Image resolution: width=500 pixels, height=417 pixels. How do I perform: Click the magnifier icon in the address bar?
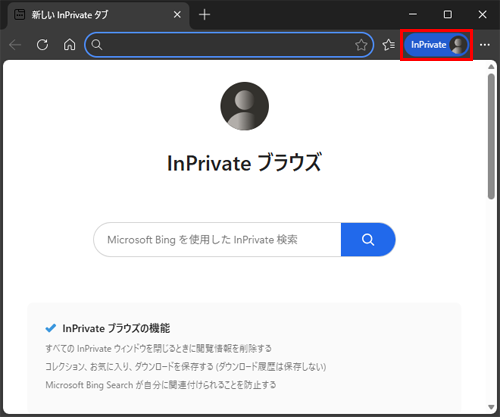(97, 45)
